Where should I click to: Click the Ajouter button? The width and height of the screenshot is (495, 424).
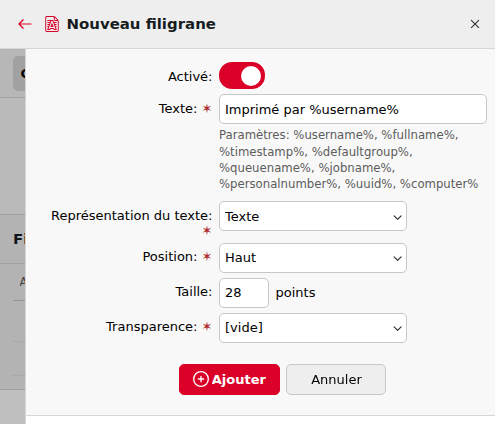click(x=229, y=379)
